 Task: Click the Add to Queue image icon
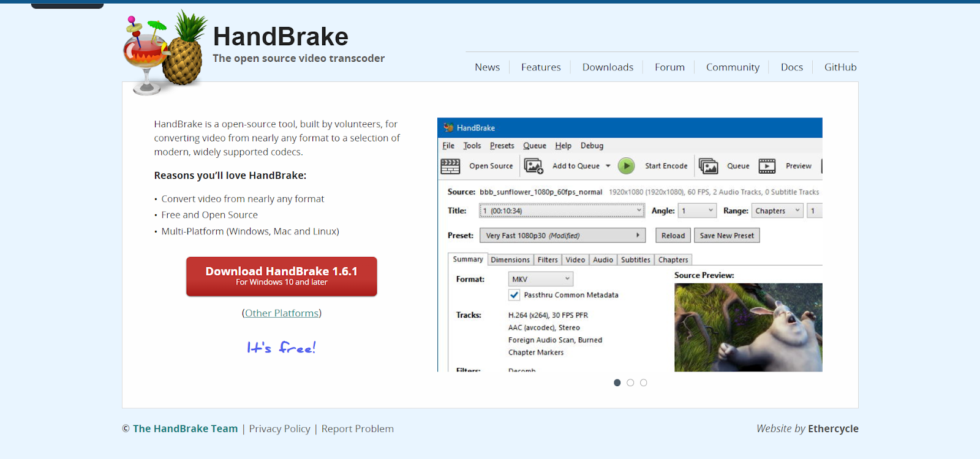point(534,166)
